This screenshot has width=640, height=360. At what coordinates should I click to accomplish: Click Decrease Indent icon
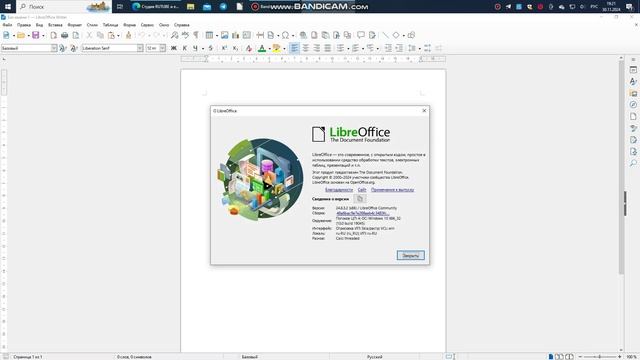pos(399,48)
